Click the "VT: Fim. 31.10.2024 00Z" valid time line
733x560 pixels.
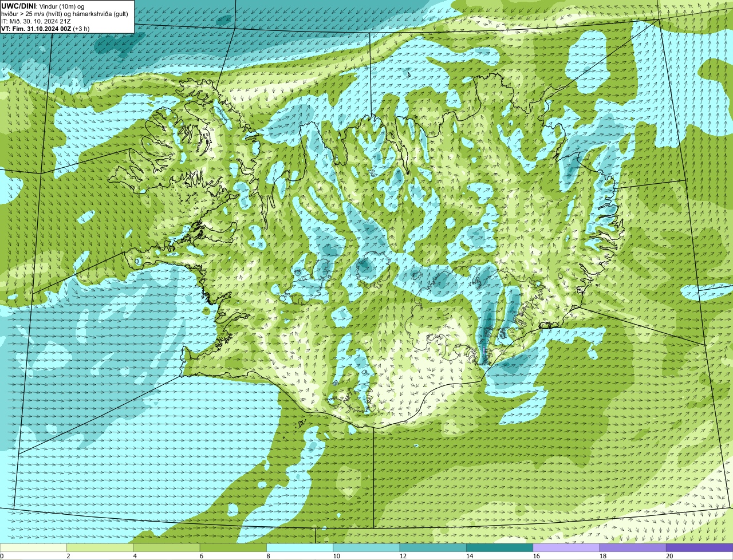(x=45, y=28)
